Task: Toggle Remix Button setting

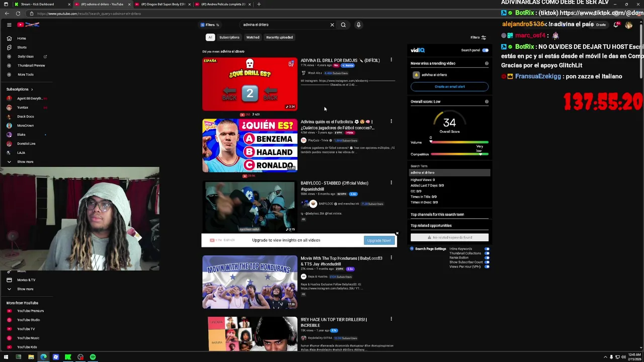Action: 487,258
